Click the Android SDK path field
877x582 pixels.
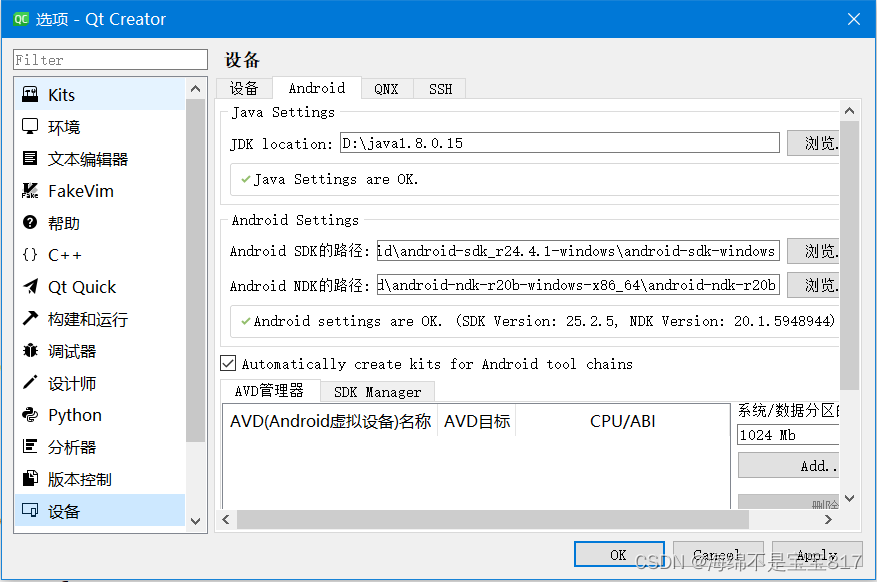[x=578, y=251]
